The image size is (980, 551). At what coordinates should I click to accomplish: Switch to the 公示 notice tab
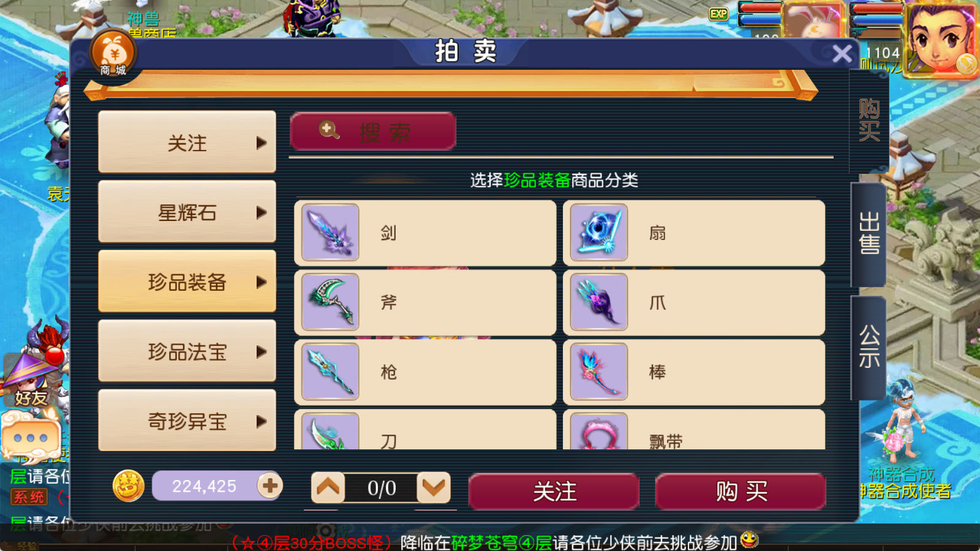click(x=869, y=347)
